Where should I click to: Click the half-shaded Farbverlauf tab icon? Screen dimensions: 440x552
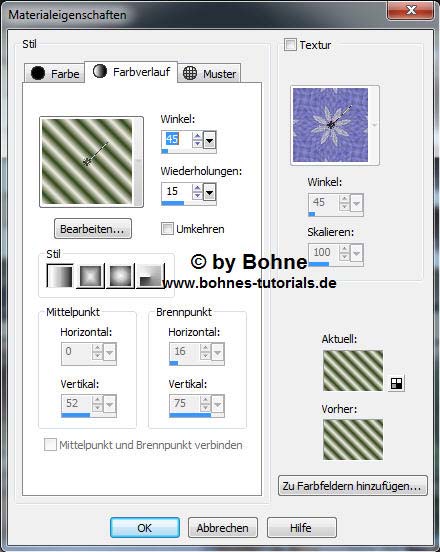[100, 71]
